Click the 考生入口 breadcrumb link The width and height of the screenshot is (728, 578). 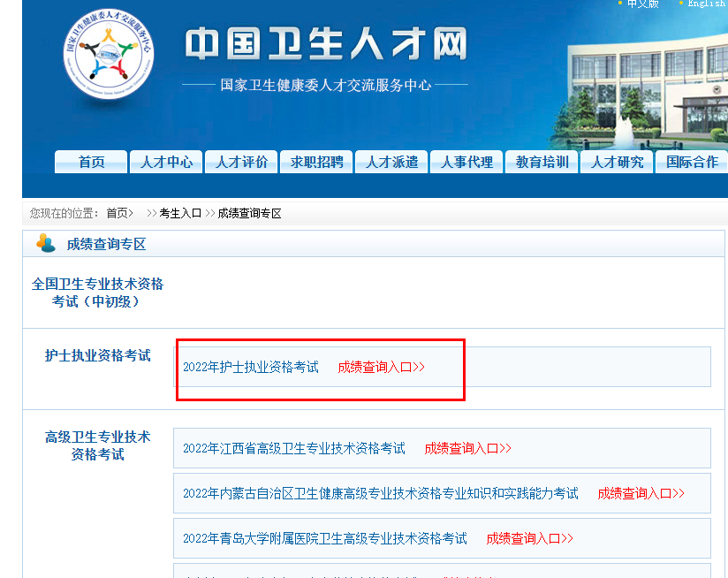coord(180,213)
